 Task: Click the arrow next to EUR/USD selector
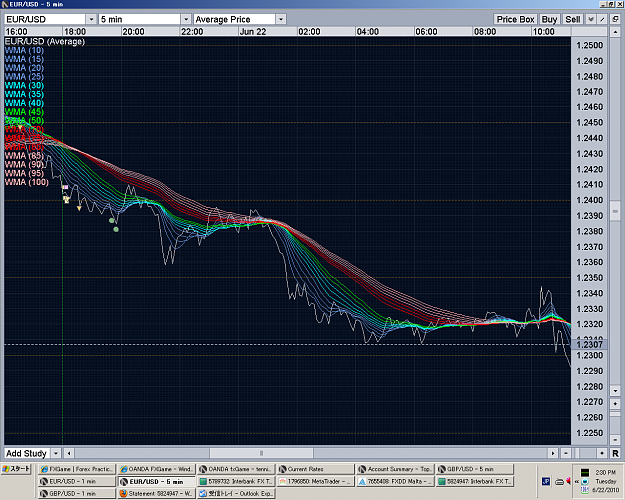click(91, 19)
